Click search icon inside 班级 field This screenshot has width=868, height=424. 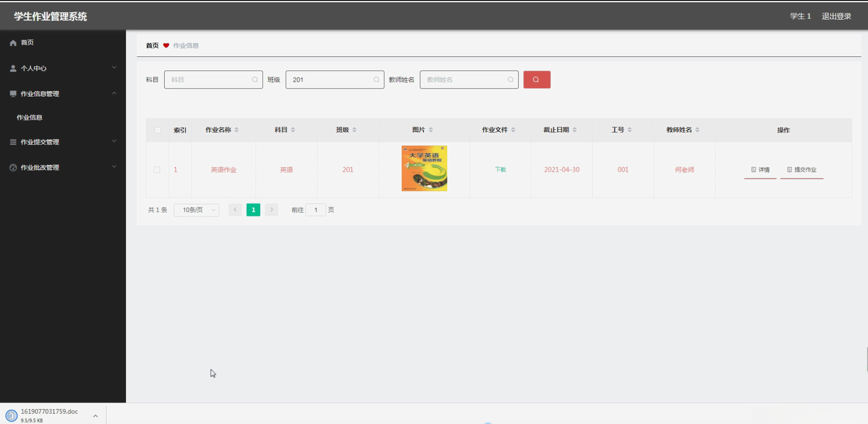[x=376, y=80]
